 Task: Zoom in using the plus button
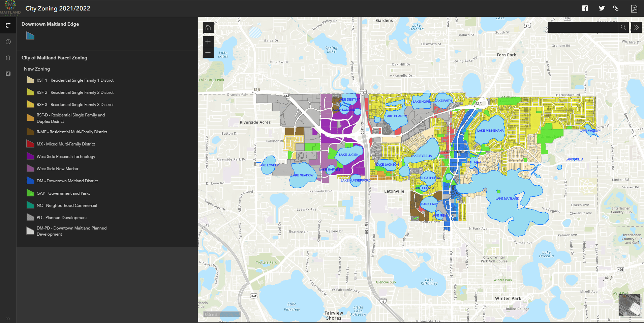(208, 41)
